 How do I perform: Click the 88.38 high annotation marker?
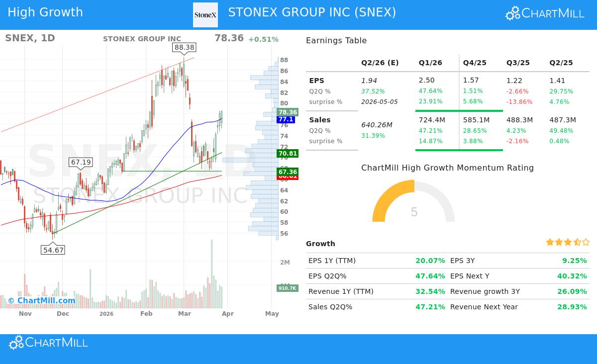pos(184,48)
